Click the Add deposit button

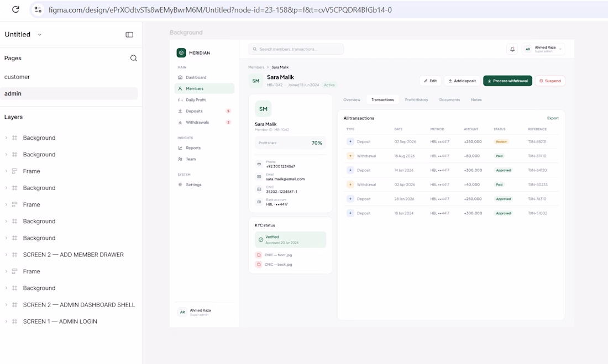[462, 81]
